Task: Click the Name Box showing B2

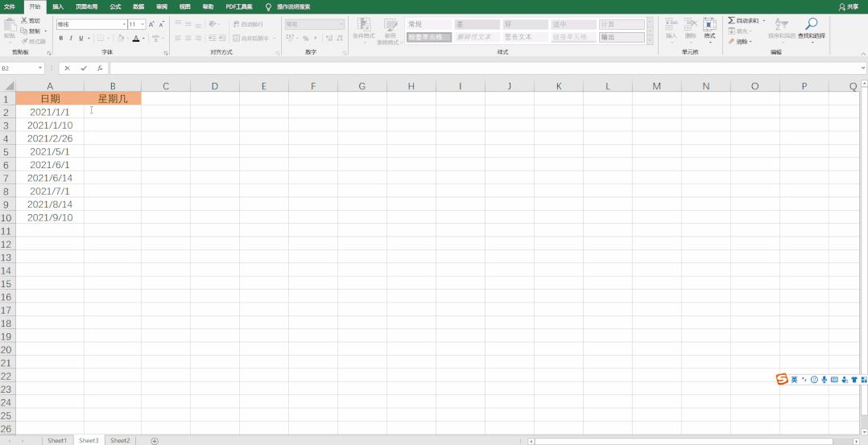Action: (19, 68)
